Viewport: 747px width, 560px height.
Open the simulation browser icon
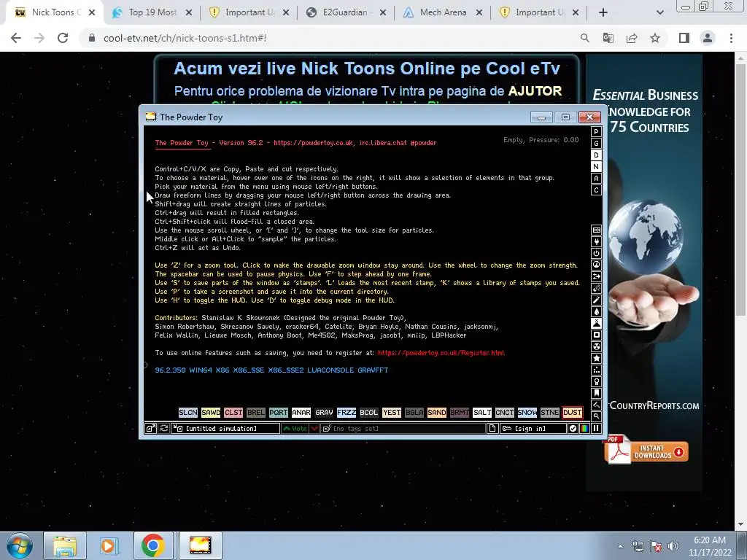[150, 428]
